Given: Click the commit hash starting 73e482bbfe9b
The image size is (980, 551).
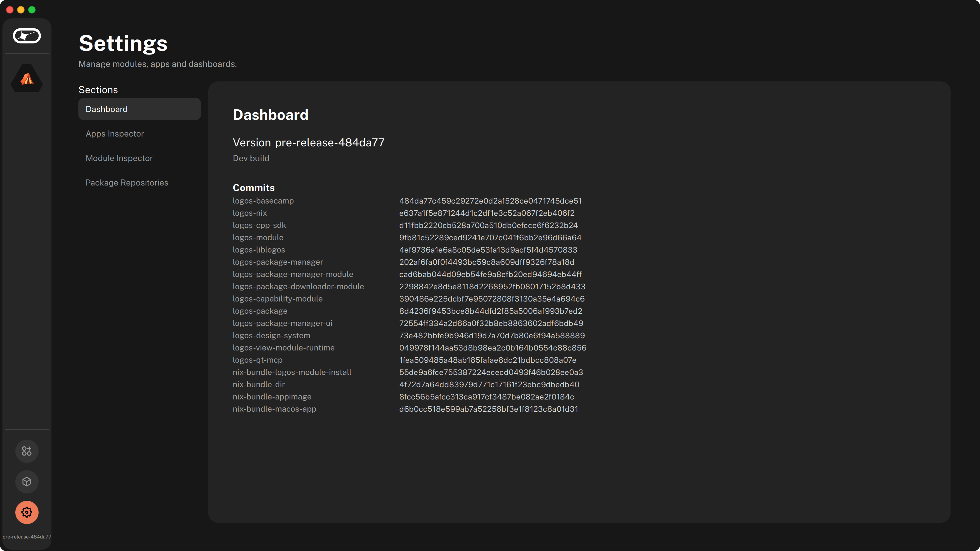Looking at the screenshot, I should point(492,335).
